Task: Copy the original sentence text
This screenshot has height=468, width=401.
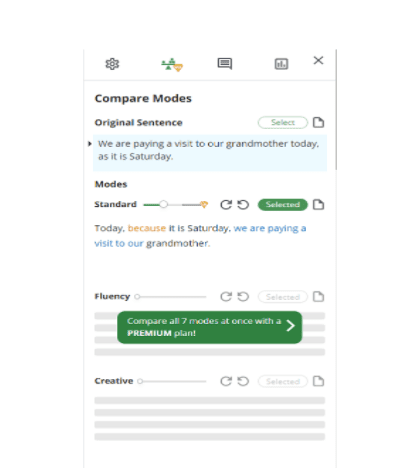Action: 318,122
